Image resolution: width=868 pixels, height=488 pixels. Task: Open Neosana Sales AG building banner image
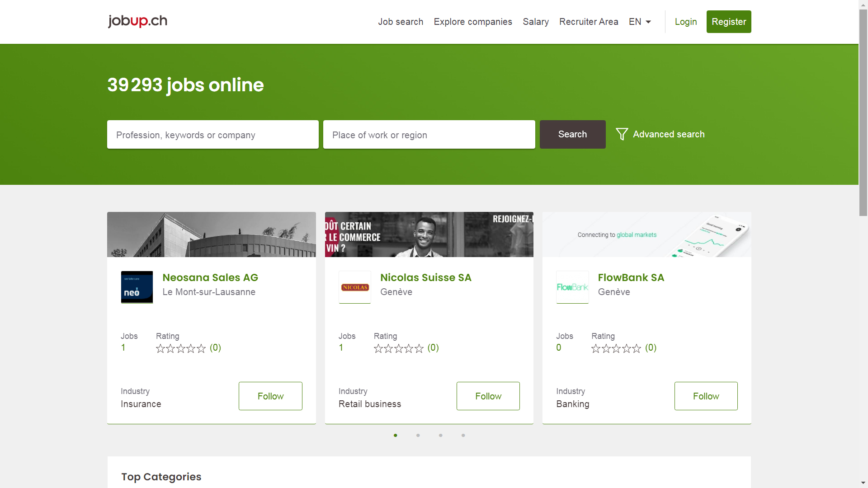pyautogui.click(x=212, y=235)
